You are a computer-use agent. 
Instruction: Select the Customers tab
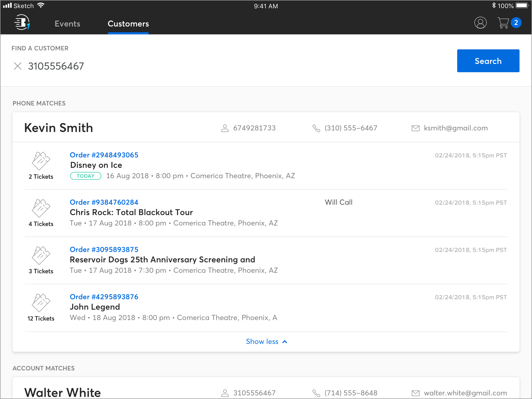(128, 24)
